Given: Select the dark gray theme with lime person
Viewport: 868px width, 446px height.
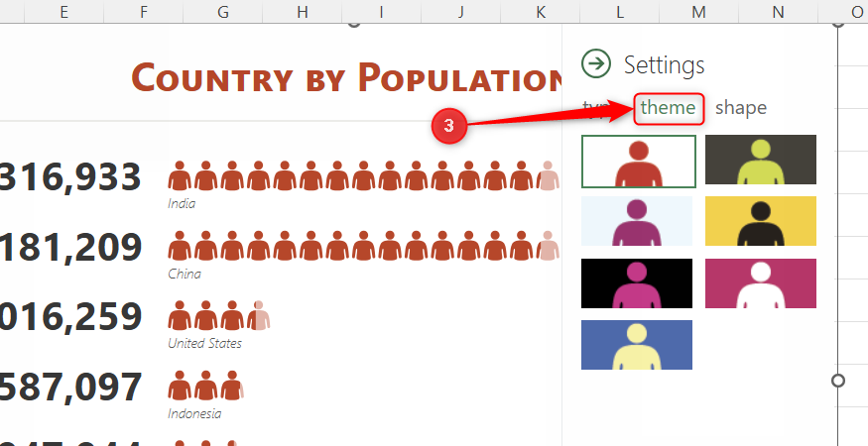Looking at the screenshot, I should click(x=761, y=160).
